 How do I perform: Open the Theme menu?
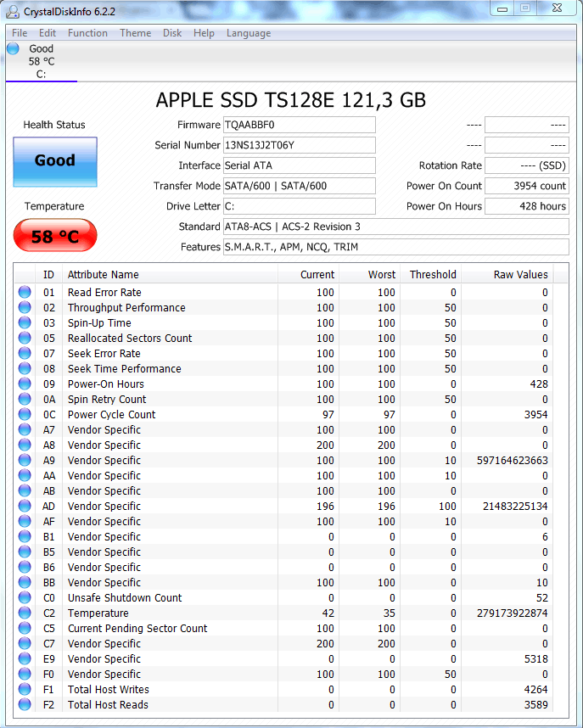pos(135,33)
